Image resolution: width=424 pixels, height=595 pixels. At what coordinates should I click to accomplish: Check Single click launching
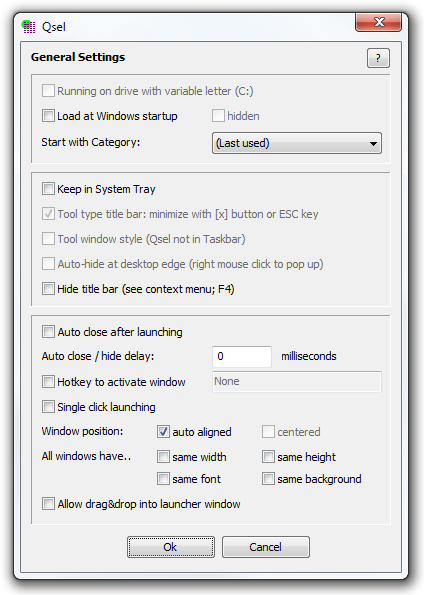pyautogui.click(x=48, y=407)
